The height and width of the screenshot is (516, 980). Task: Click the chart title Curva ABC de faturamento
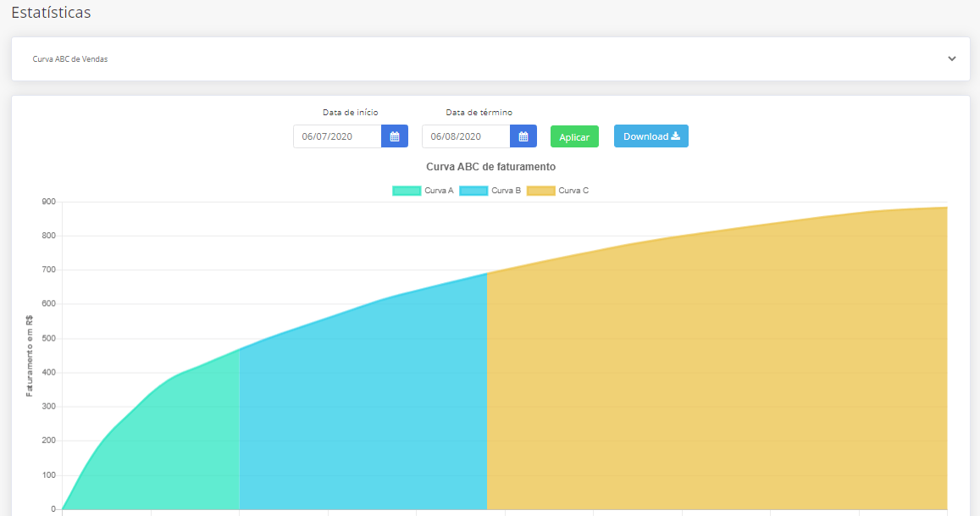(x=490, y=167)
